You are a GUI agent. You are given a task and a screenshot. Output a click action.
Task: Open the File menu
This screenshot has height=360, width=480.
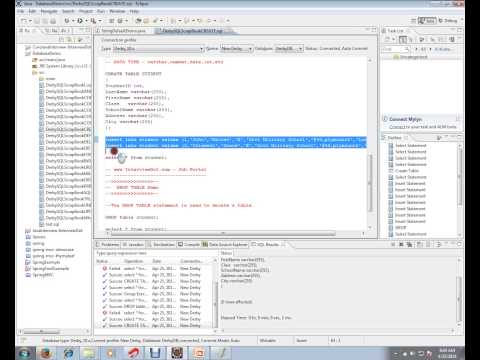(21, 11)
